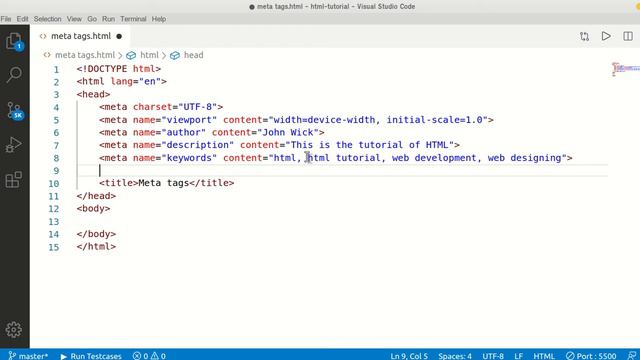Screen dimensions: 640x360
Task: Open the Edit menu
Action: [x=22, y=19]
